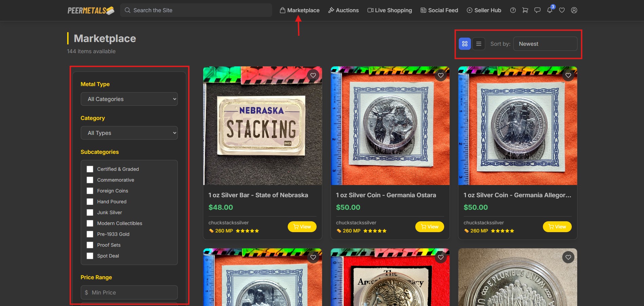
Task: Switch to list view layout
Action: [x=479, y=44]
